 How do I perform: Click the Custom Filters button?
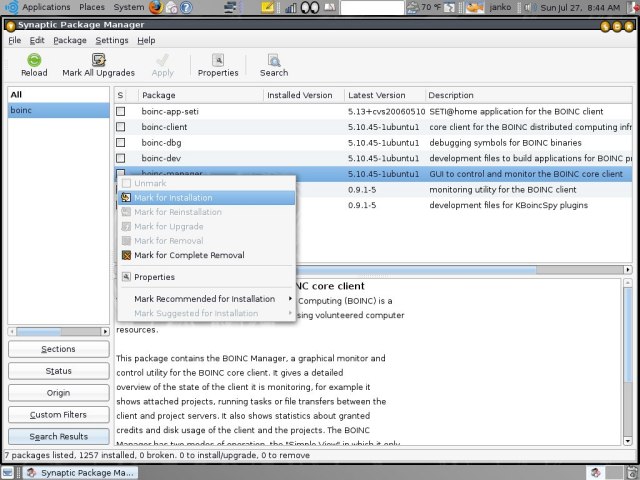pyautogui.click(x=58, y=415)
